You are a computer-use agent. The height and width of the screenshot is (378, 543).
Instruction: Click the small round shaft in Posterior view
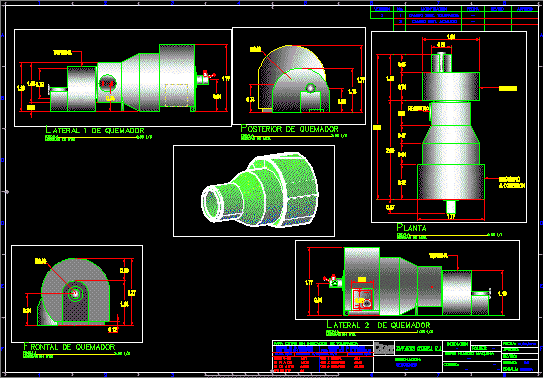311,88
